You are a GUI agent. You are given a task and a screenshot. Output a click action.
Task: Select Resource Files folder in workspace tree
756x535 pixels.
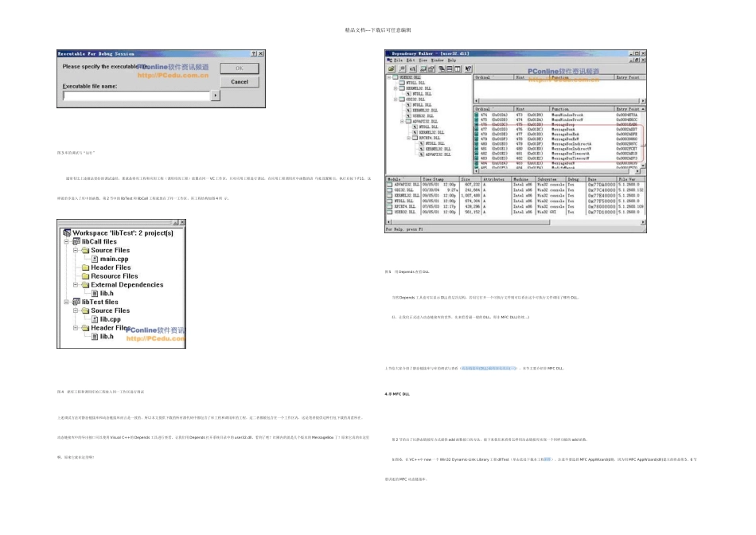point(115,276)
